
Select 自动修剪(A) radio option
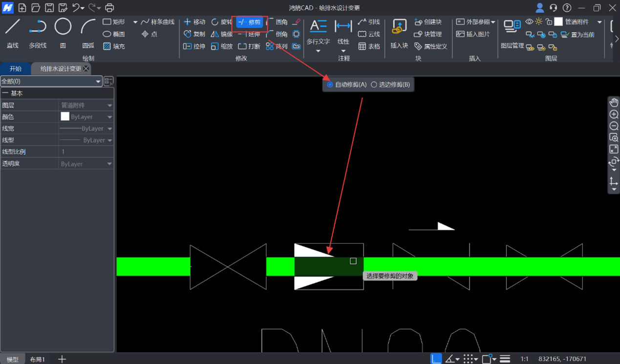coord(330,85)
